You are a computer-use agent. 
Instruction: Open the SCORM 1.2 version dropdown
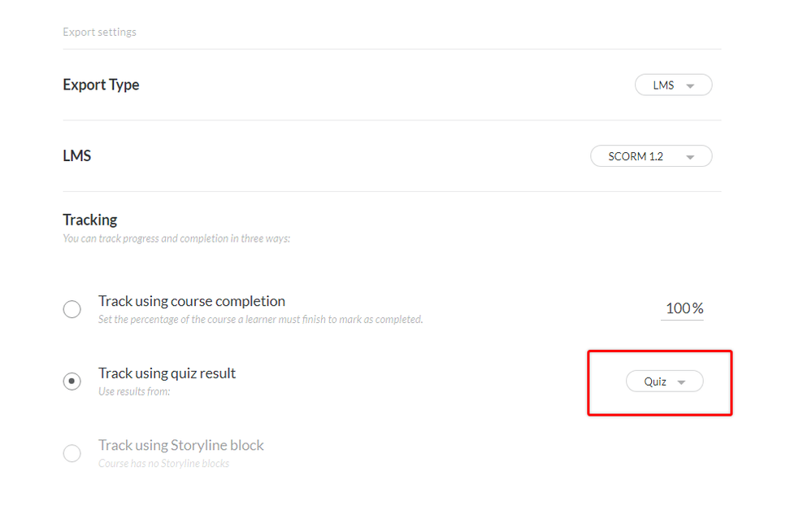point(650,156)
